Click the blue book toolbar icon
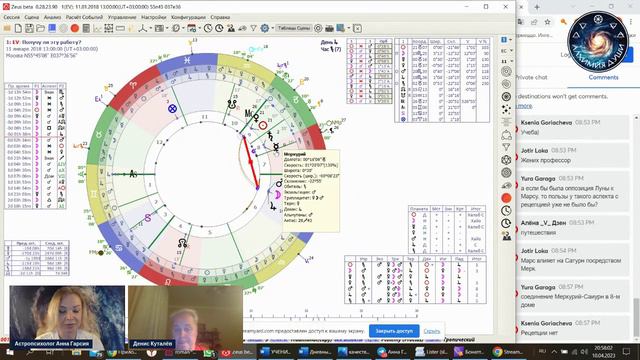This screenshot has width=640, height=360. (52, 28)
